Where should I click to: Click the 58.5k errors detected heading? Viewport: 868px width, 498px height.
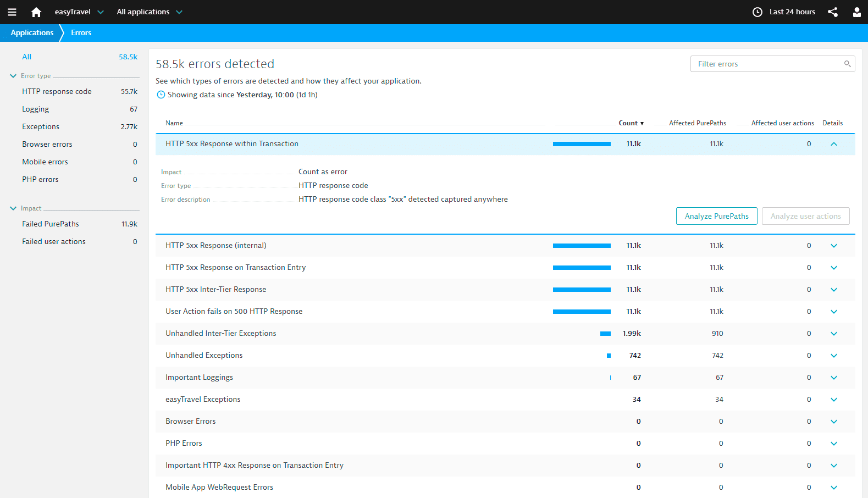(215, 64)
